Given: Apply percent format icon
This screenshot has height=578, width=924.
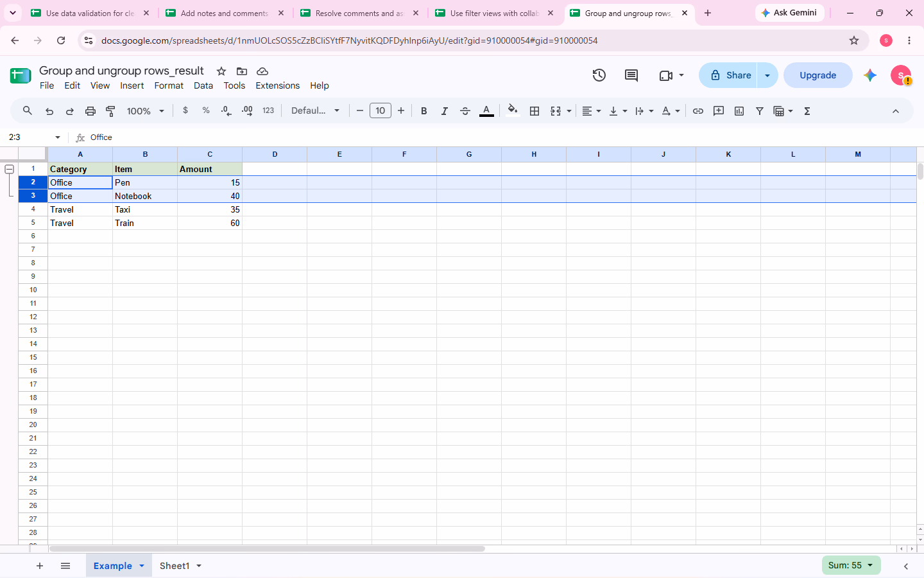Looking at the screenshot, I should (x=206, y=110).
